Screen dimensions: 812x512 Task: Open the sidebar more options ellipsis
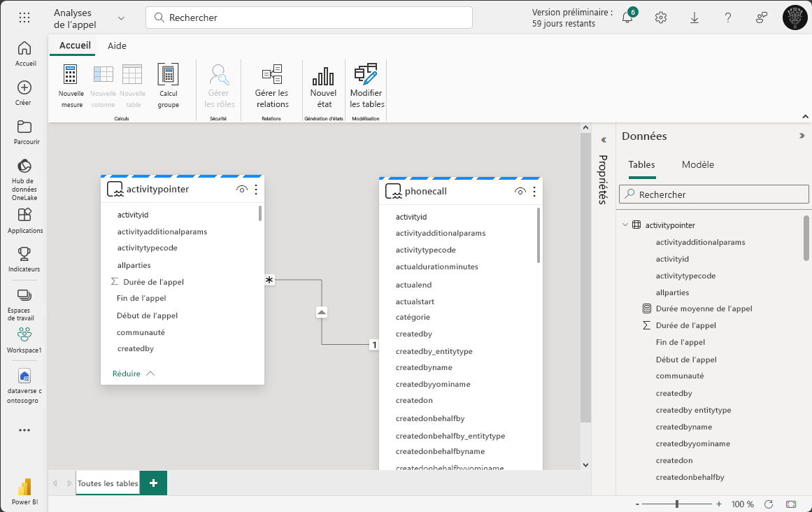pos(24,430)
